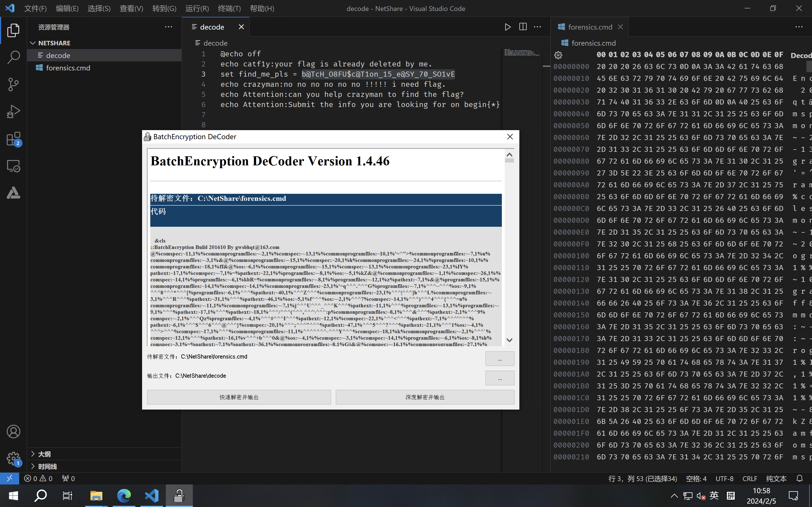Open the Search view in activity bar

point(14,57)
